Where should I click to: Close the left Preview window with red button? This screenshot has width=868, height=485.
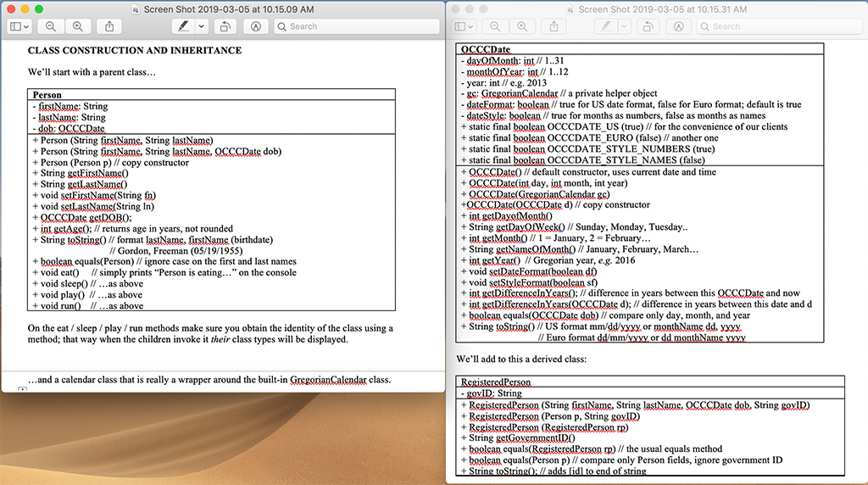[x=11, y=8]
